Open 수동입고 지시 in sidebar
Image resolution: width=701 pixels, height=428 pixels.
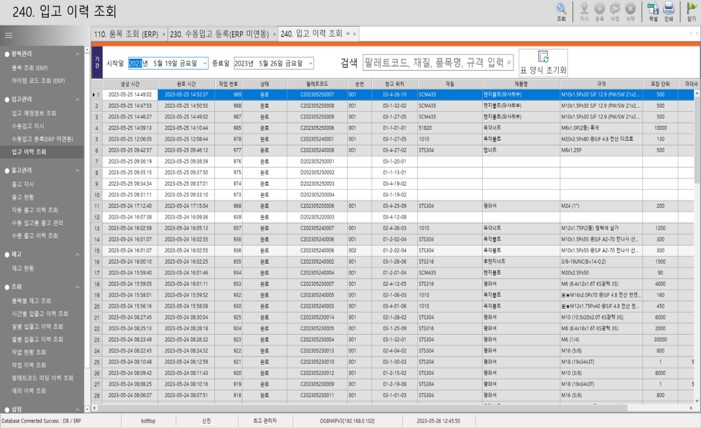click(x=28, y=126)
